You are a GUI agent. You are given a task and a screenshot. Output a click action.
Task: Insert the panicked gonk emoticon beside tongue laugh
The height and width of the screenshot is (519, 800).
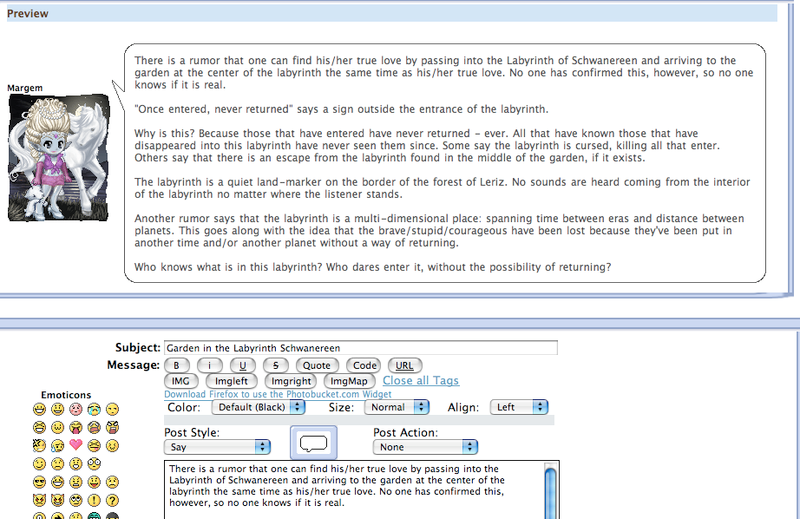point(94,428)
